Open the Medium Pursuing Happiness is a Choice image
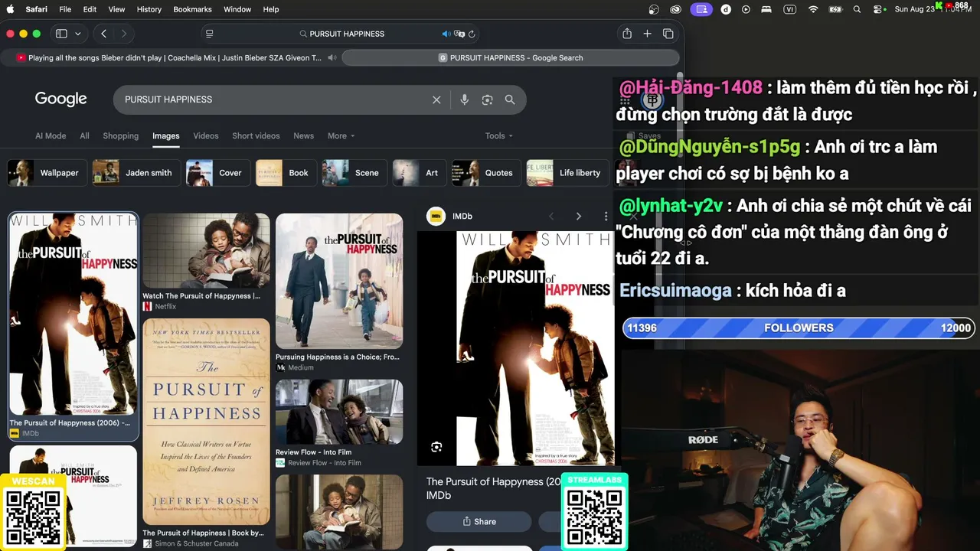The width and height of the screenshot is (980, 551). click(339, 281)
